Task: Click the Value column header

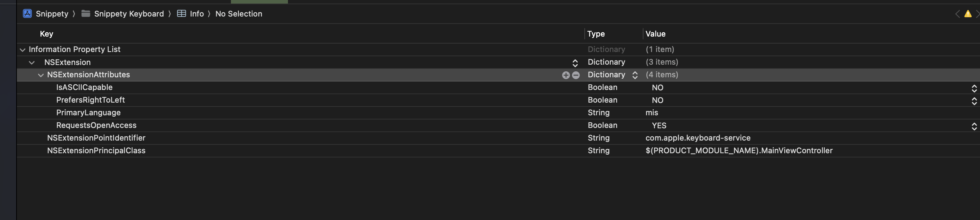Action: coord(655,34)
